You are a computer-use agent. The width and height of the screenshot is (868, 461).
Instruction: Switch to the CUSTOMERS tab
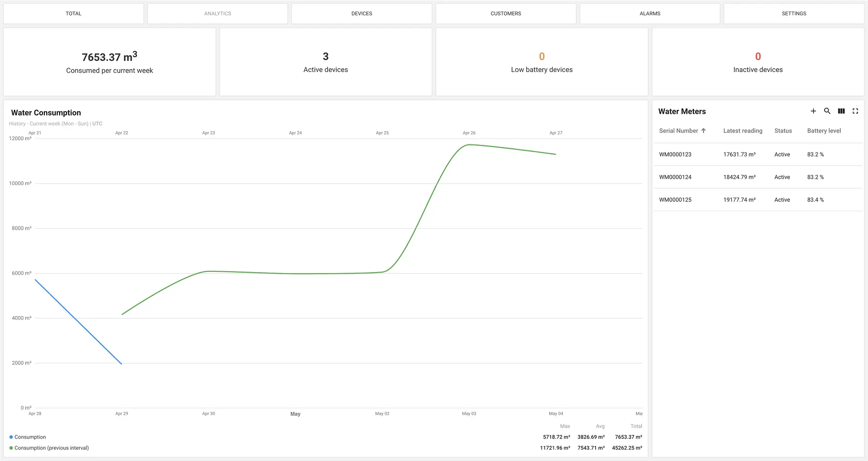505,13
